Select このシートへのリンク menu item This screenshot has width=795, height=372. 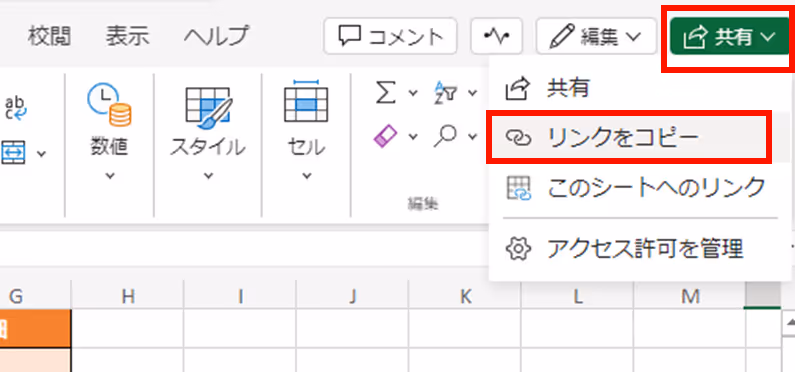(x=639, y=187)
